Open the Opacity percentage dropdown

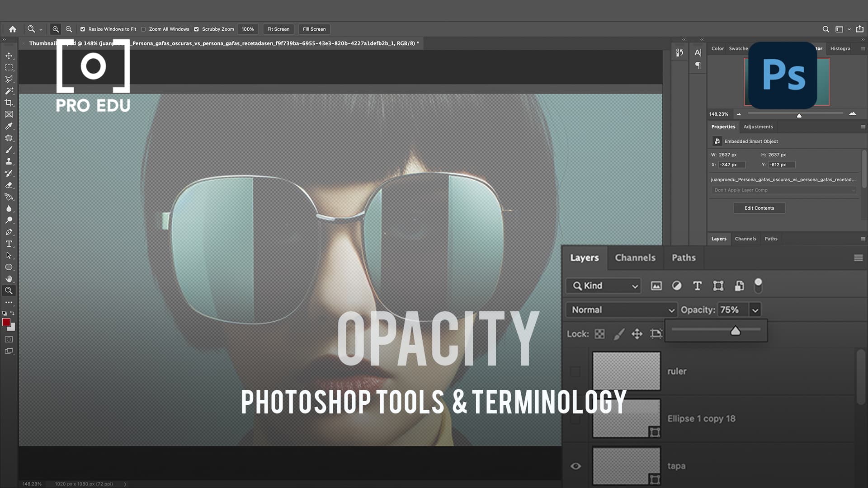[x=755, y=310]
